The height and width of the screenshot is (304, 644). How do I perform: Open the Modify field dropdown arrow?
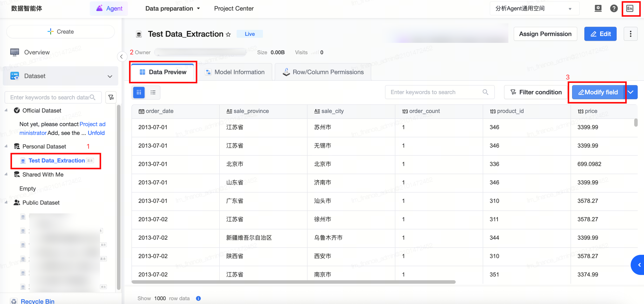[x=631, y=92]
